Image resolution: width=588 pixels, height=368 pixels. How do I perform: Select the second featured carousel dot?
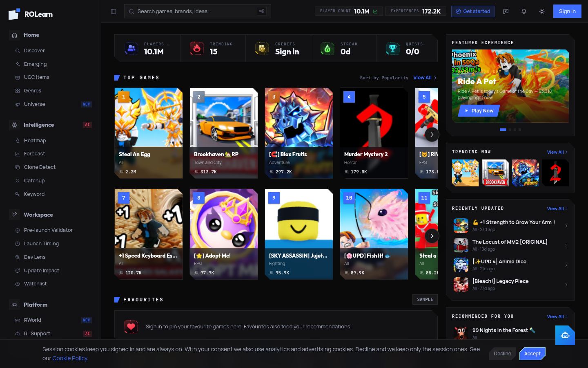(510, 130)
